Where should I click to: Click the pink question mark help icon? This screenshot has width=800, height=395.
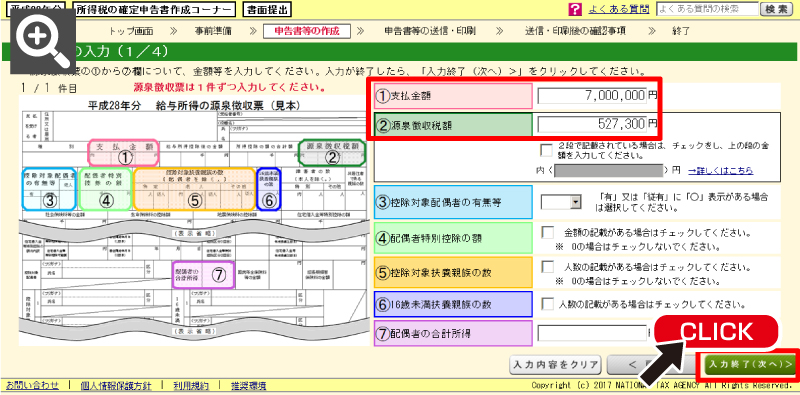click(575, 9)
